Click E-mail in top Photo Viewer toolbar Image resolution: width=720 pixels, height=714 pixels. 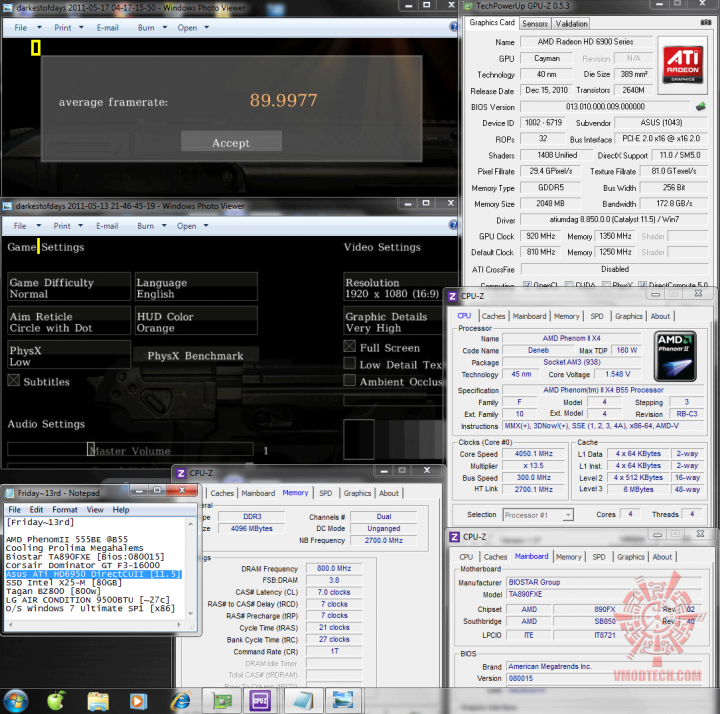click(x=107, y=28)
